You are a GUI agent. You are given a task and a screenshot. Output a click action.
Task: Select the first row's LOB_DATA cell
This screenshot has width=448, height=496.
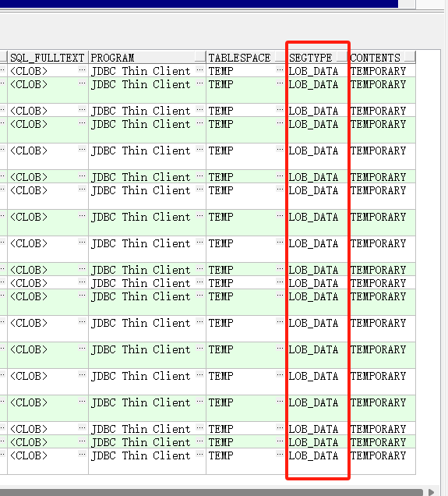tap(318, 71)
